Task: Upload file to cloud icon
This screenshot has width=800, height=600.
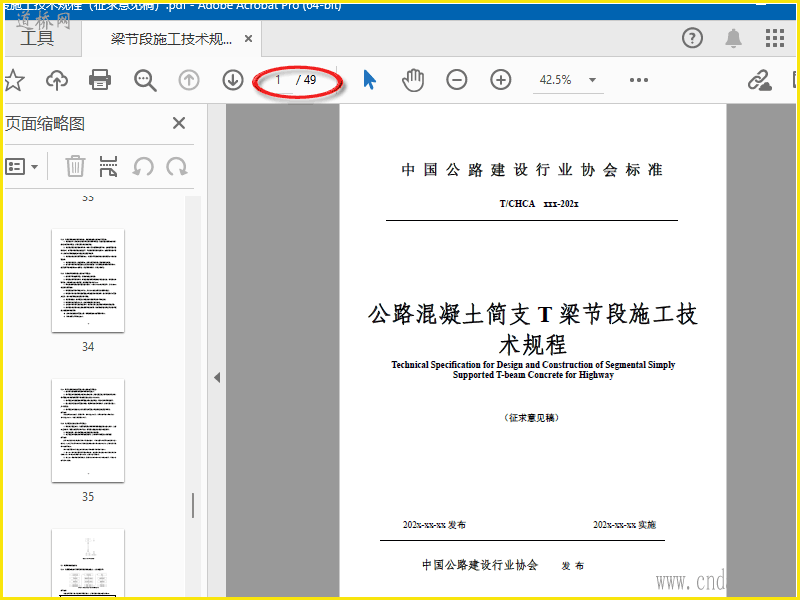Action: coord(57,80)
